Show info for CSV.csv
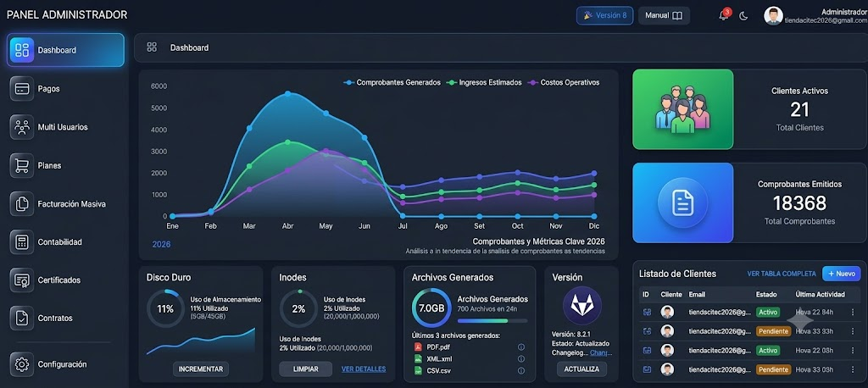 point(521,370)
